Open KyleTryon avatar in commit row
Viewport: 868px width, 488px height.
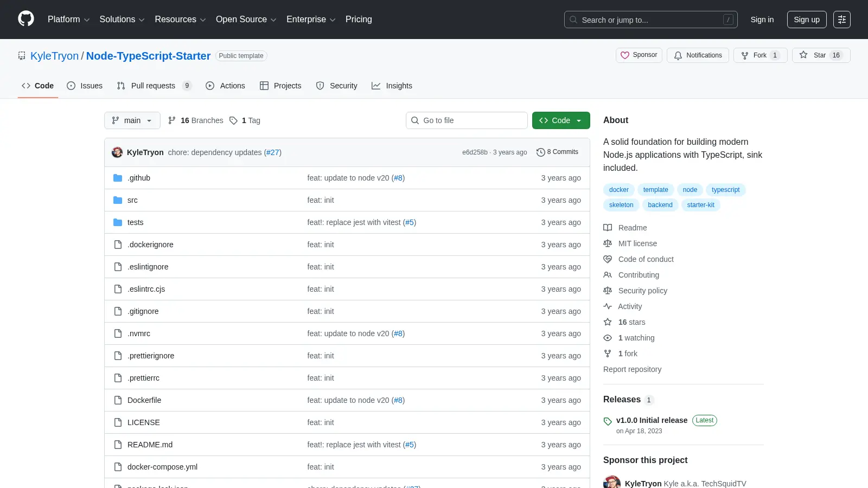coord(117,152)
